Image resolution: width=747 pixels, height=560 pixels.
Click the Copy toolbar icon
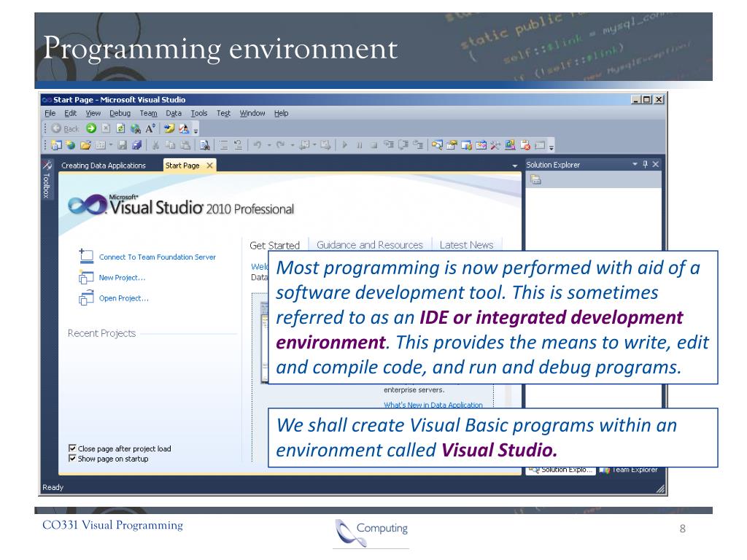coord(170,145)
